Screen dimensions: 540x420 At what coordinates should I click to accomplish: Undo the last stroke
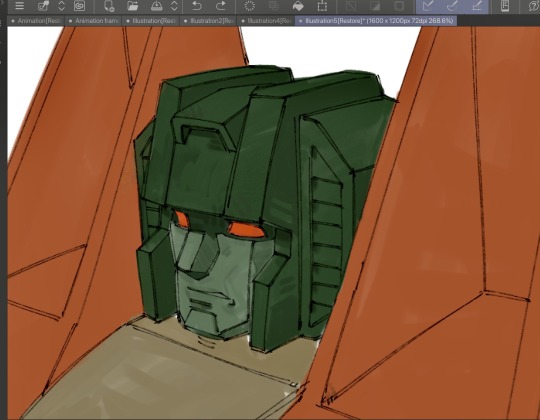[197, 6]
